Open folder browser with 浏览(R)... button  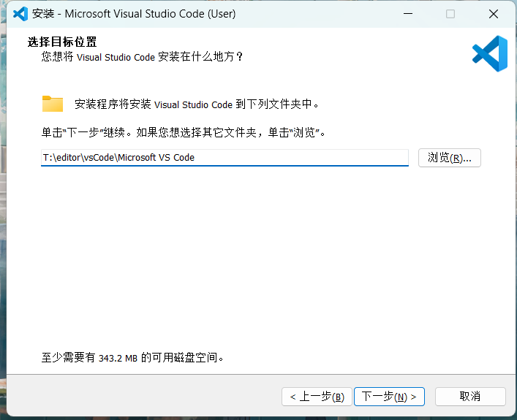click(449, 158)
